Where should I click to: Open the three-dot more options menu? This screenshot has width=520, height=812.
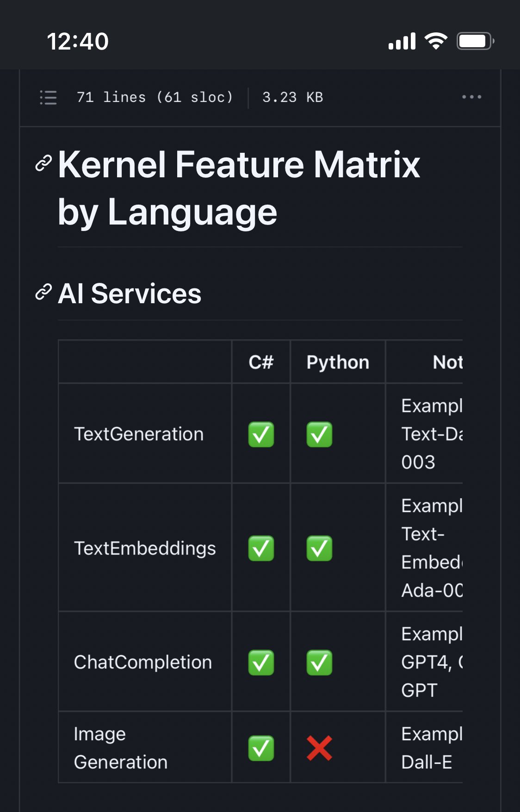tap(471, 97)
